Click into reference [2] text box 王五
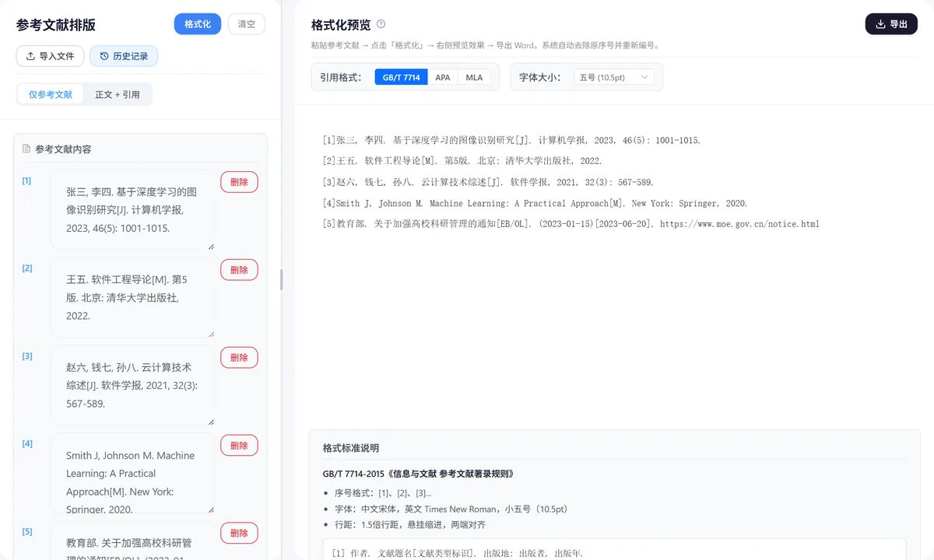 132,298
